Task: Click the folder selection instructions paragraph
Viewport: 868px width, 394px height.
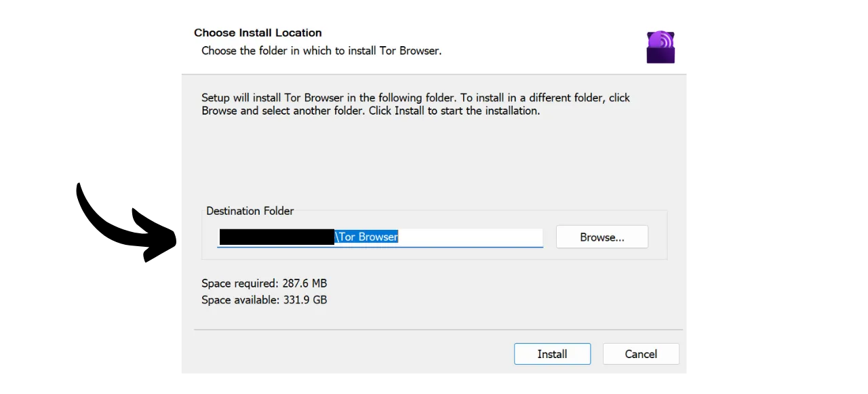Action: 415,104
